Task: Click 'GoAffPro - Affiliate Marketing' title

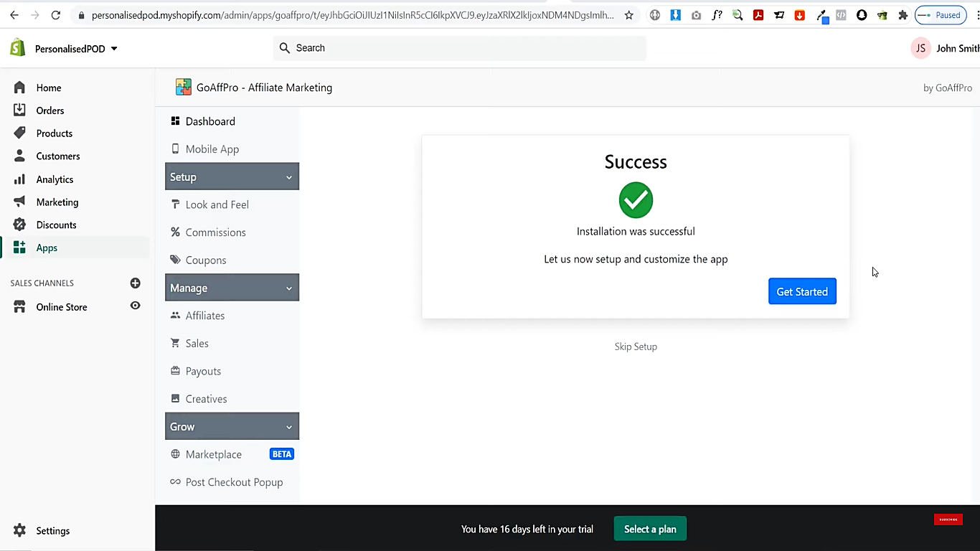Action: pos(264,88)
